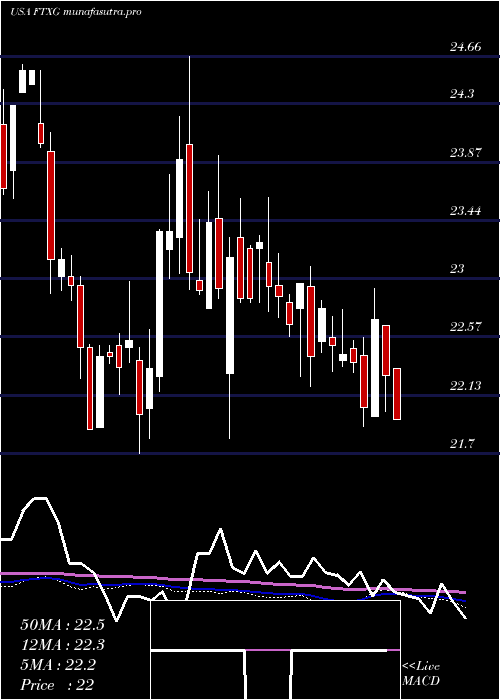This screenshot has height=700, width=500.
Task: Select the 22.13 price level label
Action: pyautogui.click(x=466, y=386)
